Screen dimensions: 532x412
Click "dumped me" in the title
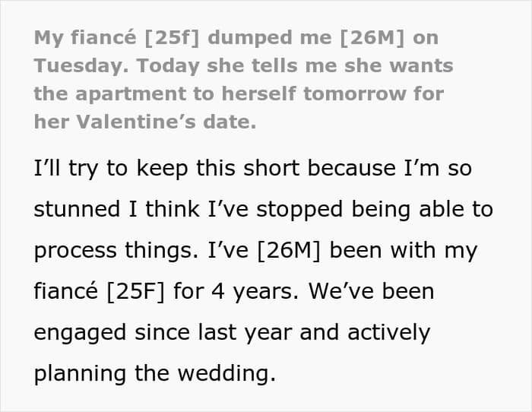[269, 38]
